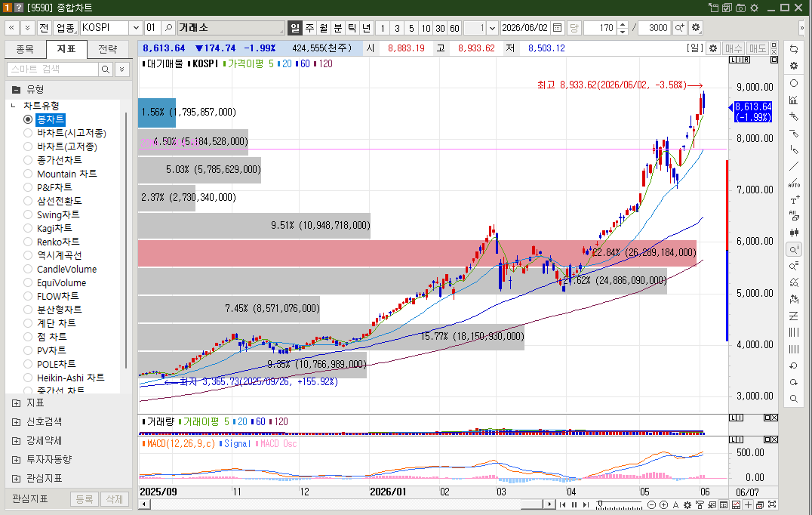Select the trend line drawing tool

click(x=793, y=166)
